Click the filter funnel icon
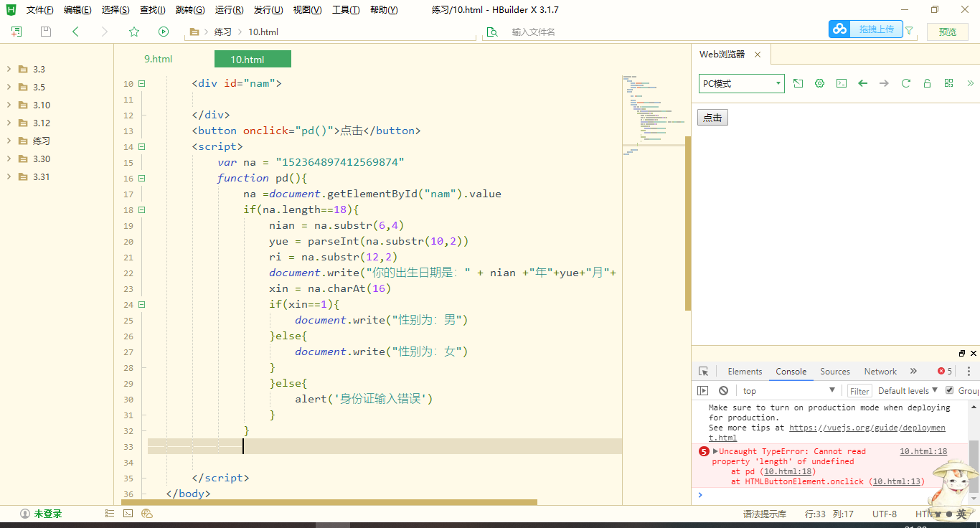980x528 pixels. tap(910, 31)
